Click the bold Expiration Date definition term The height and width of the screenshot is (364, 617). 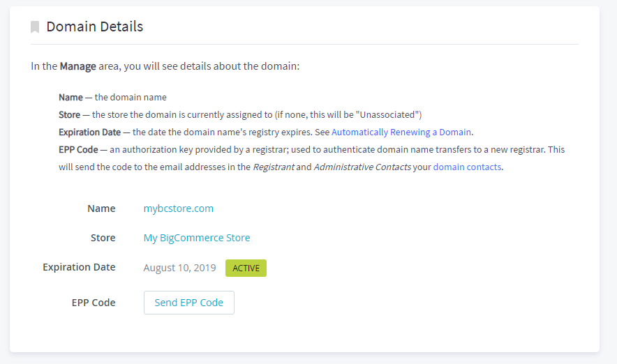[90, 132]
